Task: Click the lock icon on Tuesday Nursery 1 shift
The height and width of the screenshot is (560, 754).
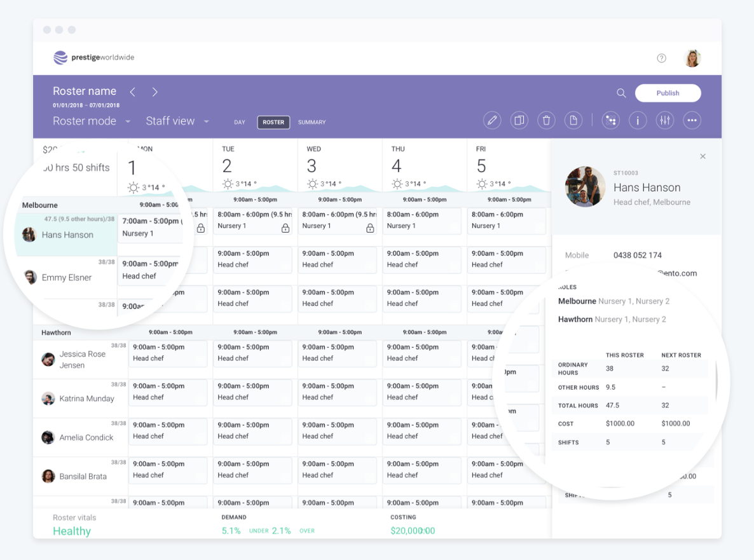Action: [x=285, y=228]
